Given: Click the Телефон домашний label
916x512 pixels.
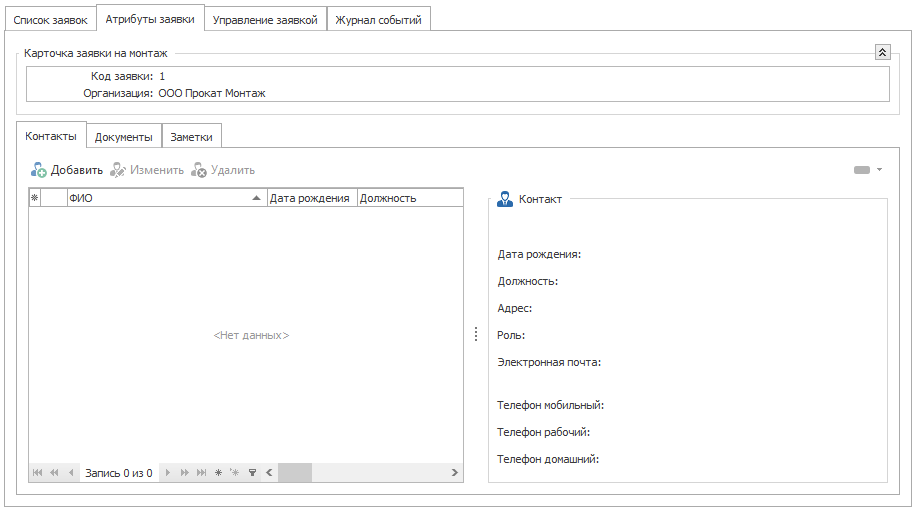Looking at the screenshot, I should 548,459.
